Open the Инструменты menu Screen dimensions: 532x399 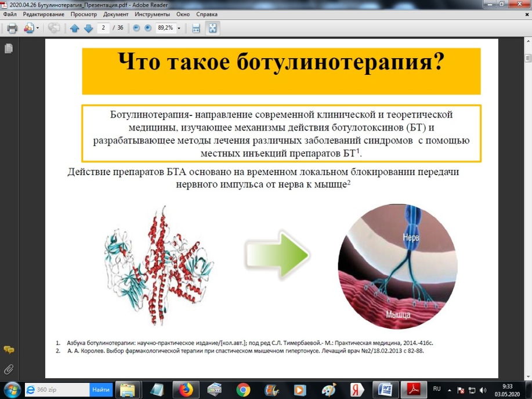coord(152,13)
